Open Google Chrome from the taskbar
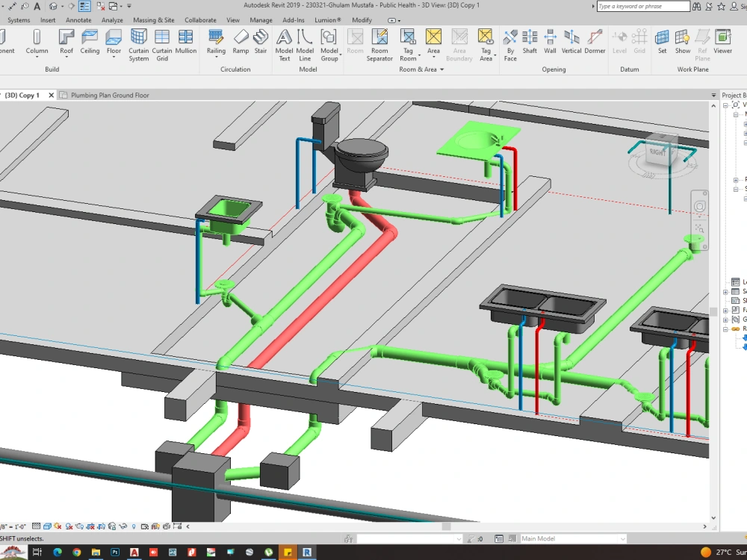Viewport: 747px width, 560px height. [x=77, y=553]
